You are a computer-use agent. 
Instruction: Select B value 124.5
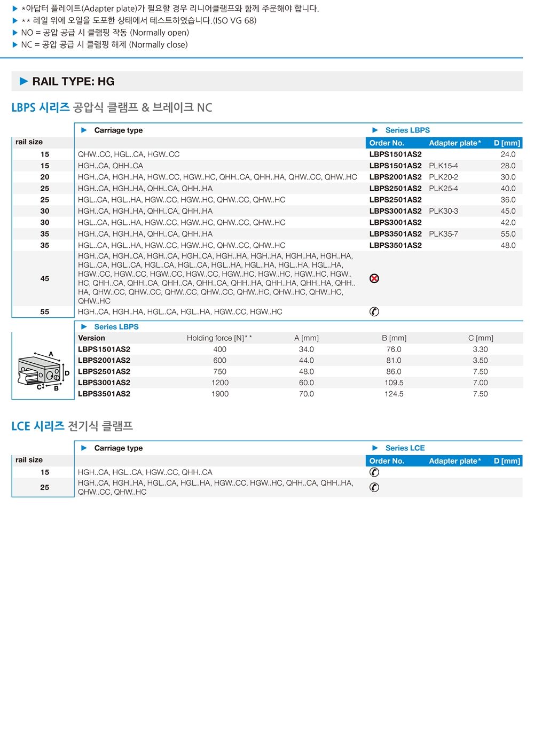point(394,394)
